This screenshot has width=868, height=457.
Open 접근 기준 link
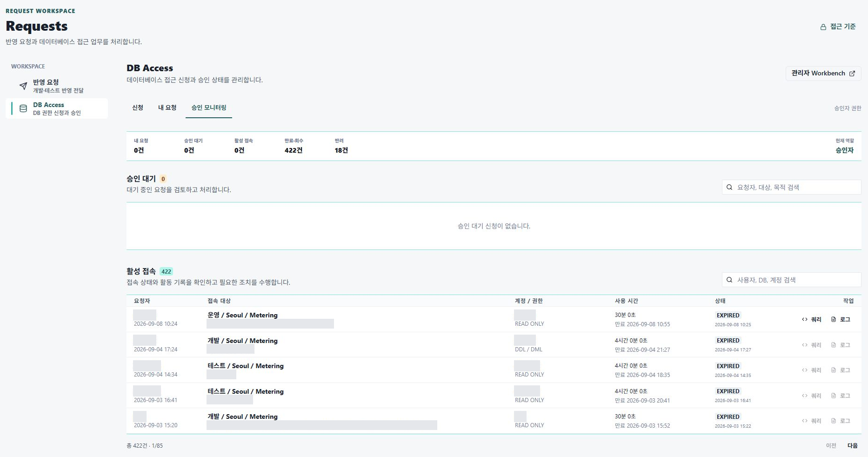click(x=838, y=27)
